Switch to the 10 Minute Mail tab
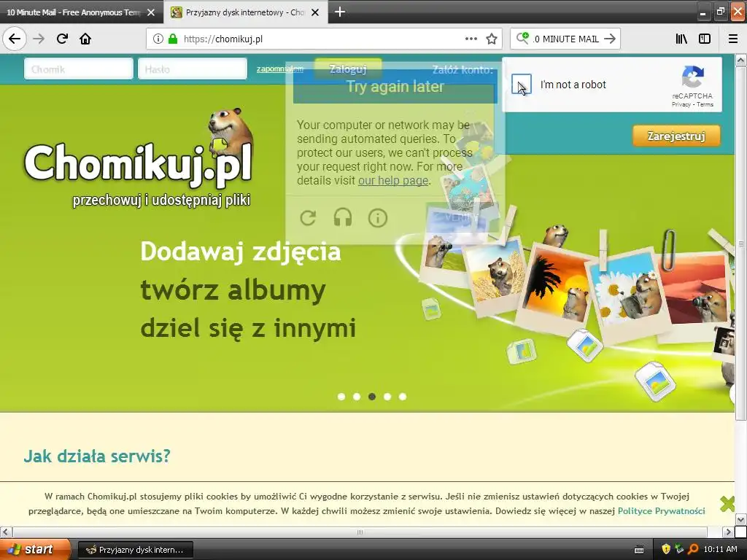 pyautogui.click(x=74, y=12)
